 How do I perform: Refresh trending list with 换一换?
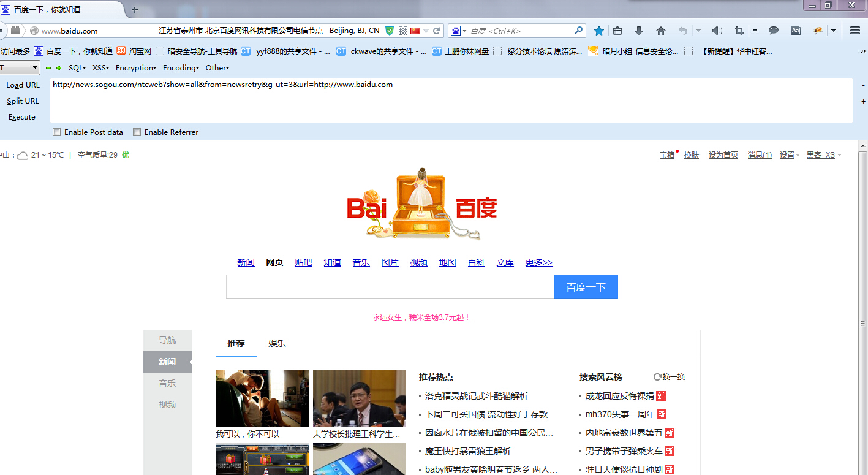pyautogui.click(x=669, y=377)
